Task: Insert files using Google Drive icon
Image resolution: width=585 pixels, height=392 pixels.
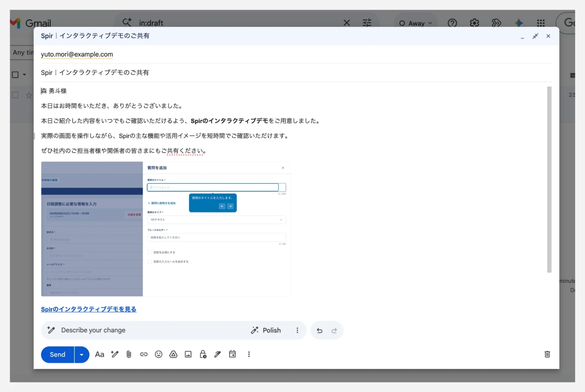Action: click(x=173, y=354)
